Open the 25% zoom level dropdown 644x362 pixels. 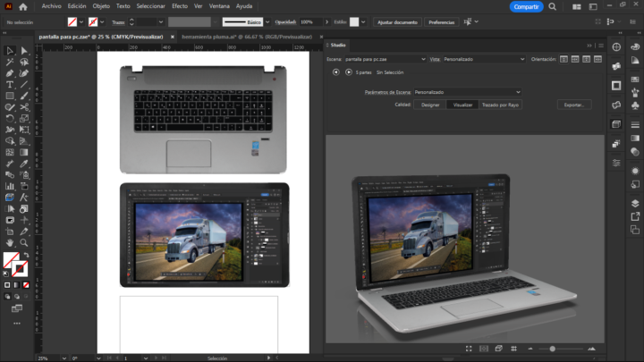64,358
